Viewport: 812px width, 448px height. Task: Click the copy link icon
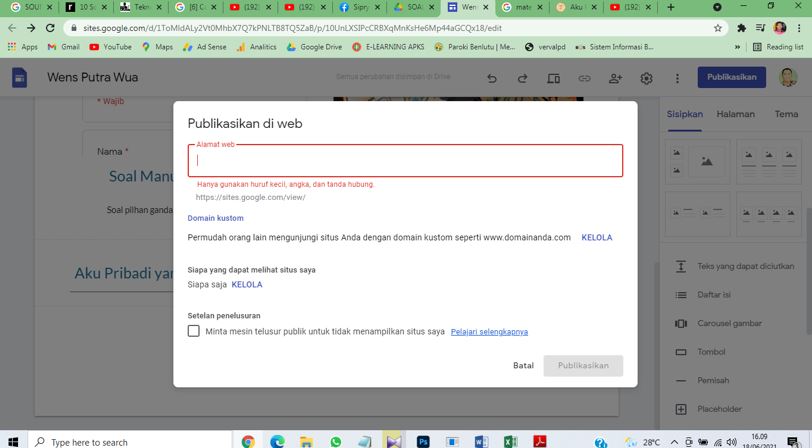584,78
